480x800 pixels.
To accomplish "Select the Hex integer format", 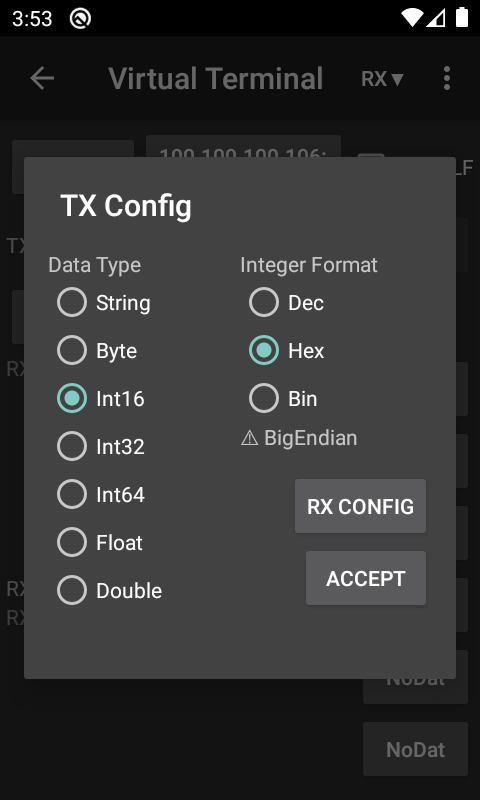I will (287, 351).
